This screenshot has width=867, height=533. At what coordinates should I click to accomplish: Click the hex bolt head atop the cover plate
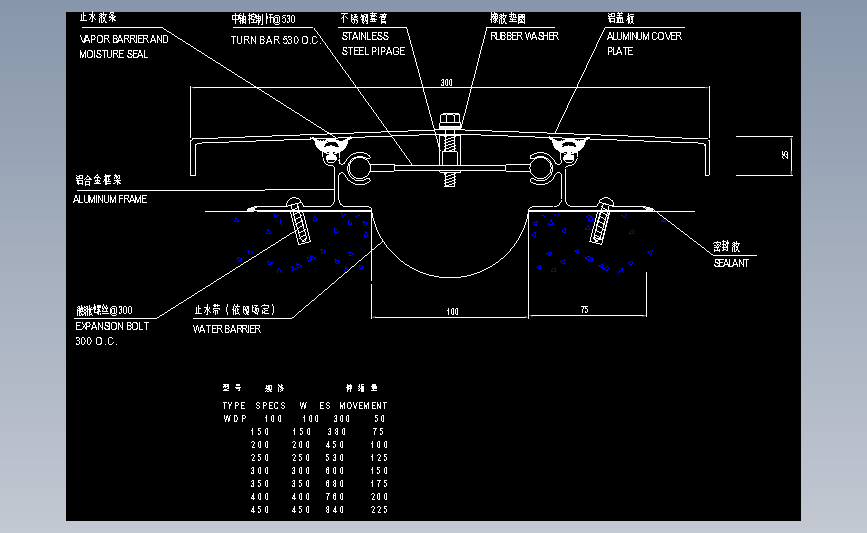[450, 120]
